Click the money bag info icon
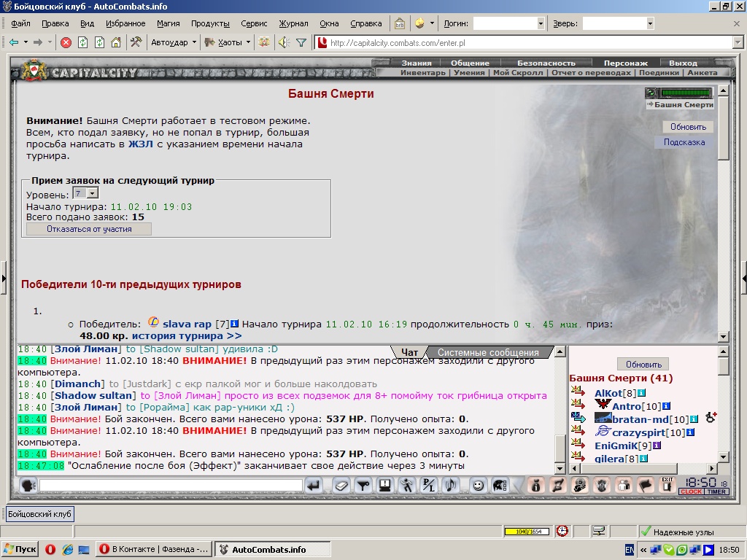747x560 pixels. pos(536,486)
